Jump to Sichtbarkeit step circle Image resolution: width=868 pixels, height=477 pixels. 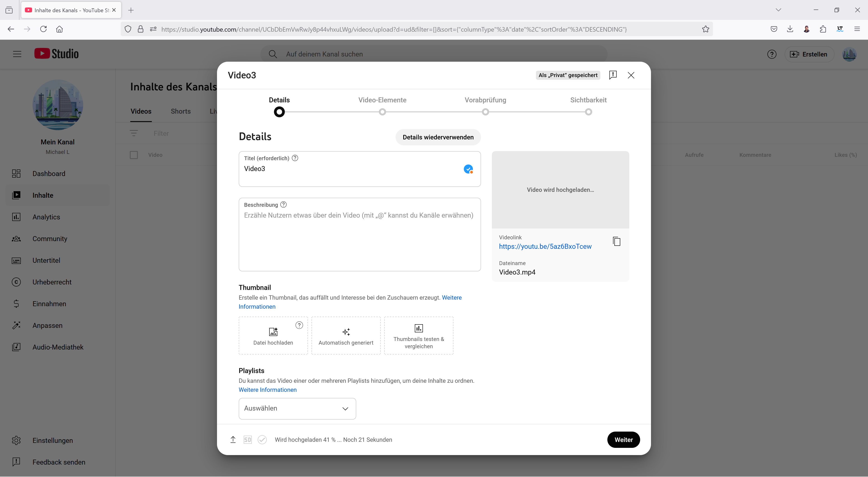tap(588, 112)
